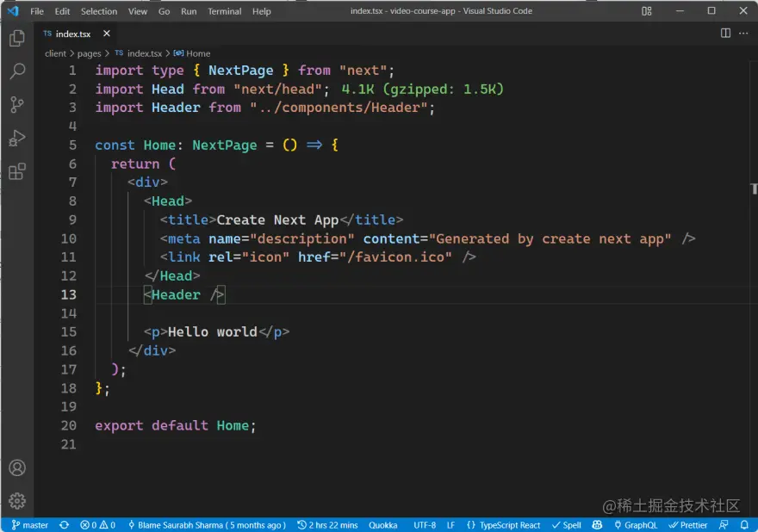The image size is (758, 532).
Task: Click line number 20 in the gutter
Action: [69, 426]
